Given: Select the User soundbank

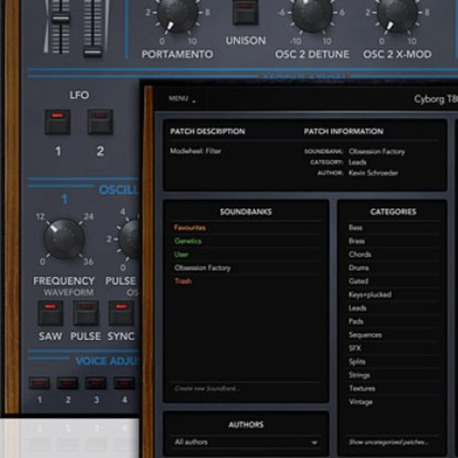Looking at the screenshot, I should click(x=246, y=254).
